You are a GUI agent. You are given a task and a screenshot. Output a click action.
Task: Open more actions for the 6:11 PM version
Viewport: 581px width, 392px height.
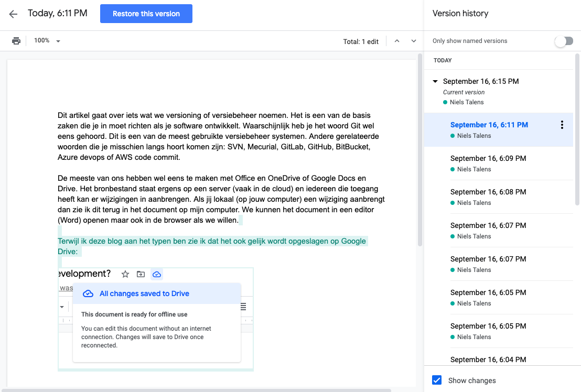[562, 125]
